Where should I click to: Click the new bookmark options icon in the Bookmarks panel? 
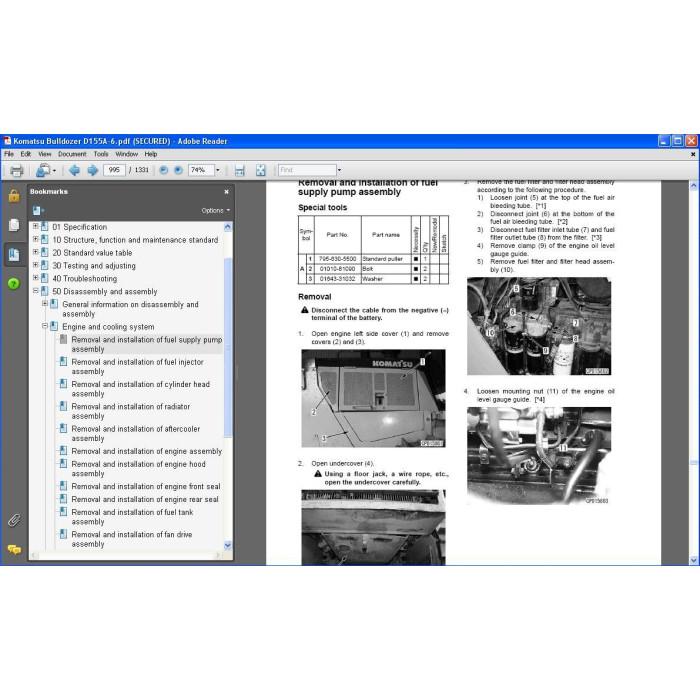coord(38,210)
